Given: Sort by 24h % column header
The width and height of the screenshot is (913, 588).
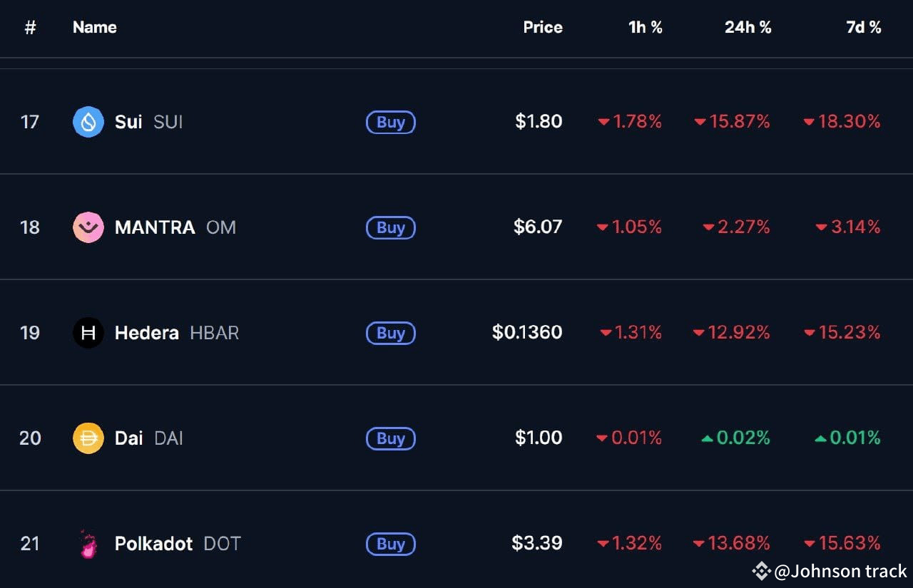Looking at the screenshot, I should (x=748, y=27).
